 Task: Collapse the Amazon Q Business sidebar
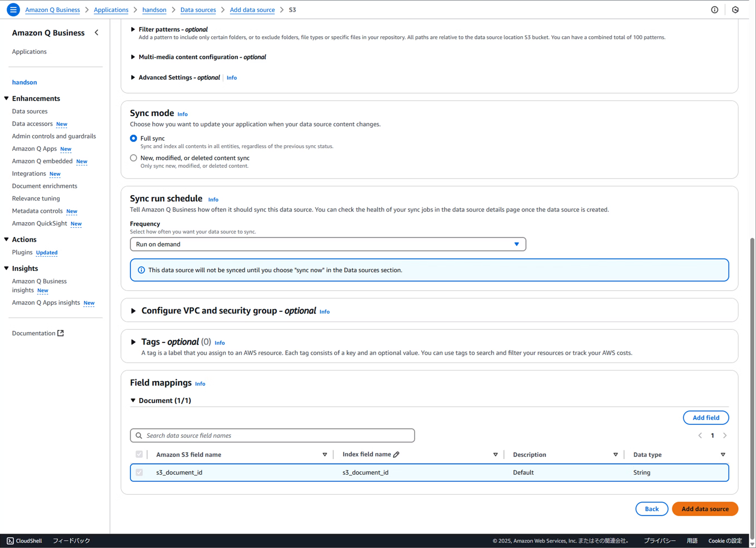[97, 32]
